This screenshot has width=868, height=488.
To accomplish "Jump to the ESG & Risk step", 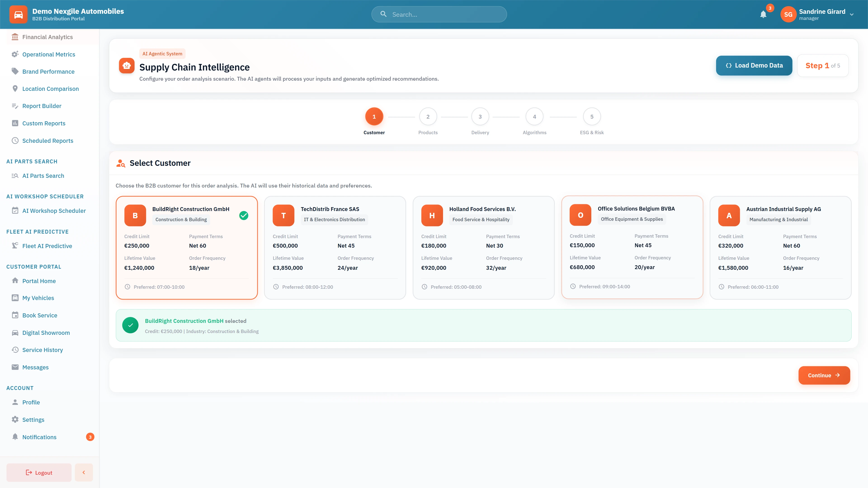I will pos(592,117).
